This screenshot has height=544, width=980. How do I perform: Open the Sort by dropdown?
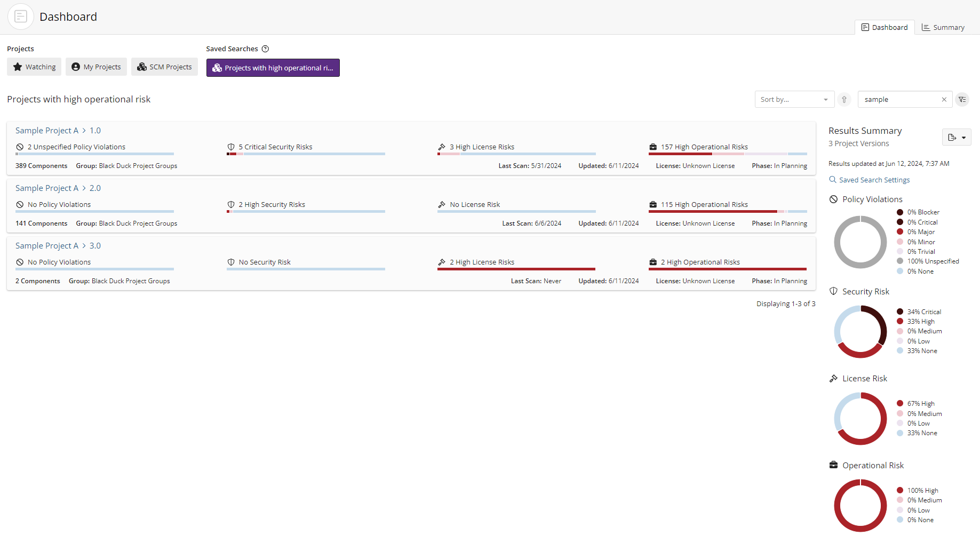pos(794,99)
